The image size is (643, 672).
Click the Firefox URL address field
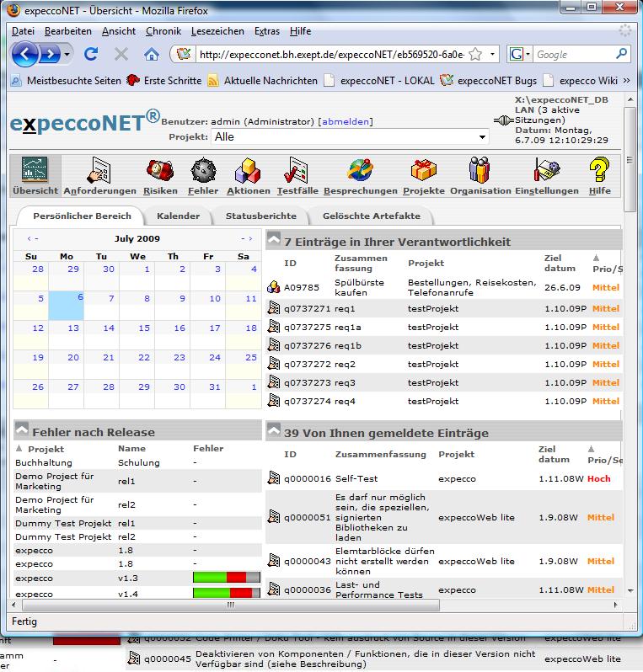point(329,55)
